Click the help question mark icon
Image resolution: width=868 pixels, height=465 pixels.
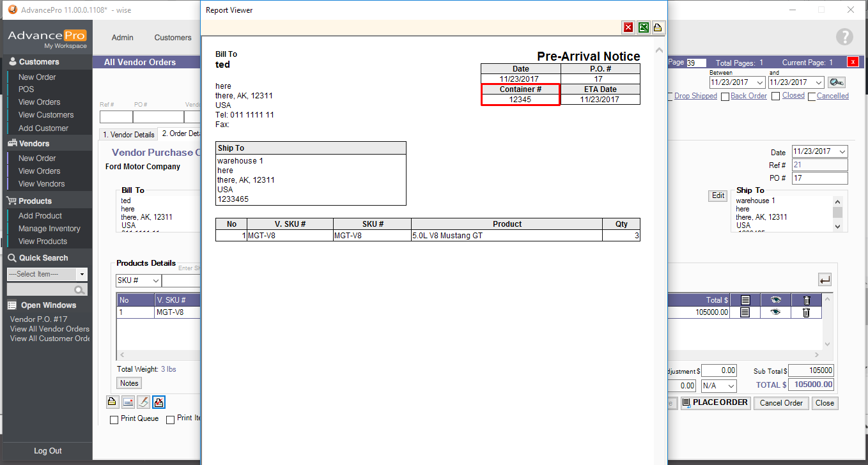844,37
